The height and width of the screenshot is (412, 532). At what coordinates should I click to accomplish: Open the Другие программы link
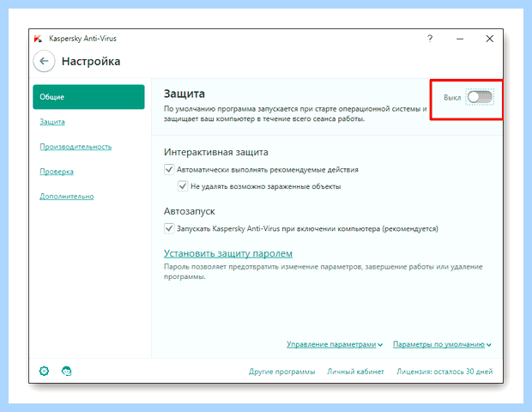click(282, 372)
